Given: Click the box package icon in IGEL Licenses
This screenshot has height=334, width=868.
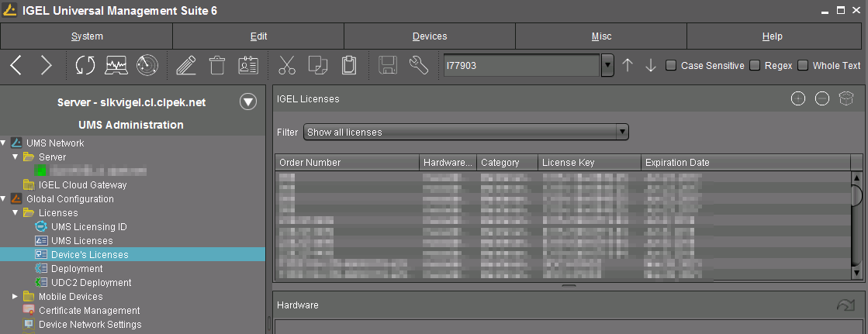Looking at the screenshot, I should (x=846, y=99).
